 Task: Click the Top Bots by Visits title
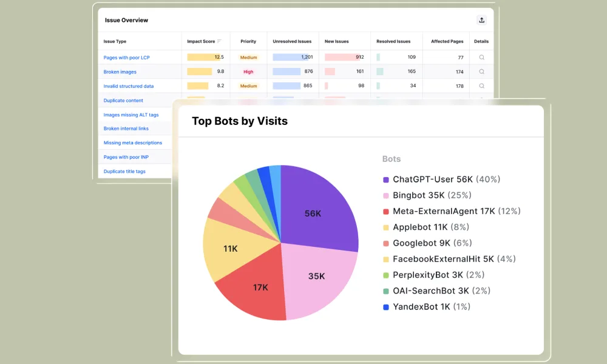240,121
